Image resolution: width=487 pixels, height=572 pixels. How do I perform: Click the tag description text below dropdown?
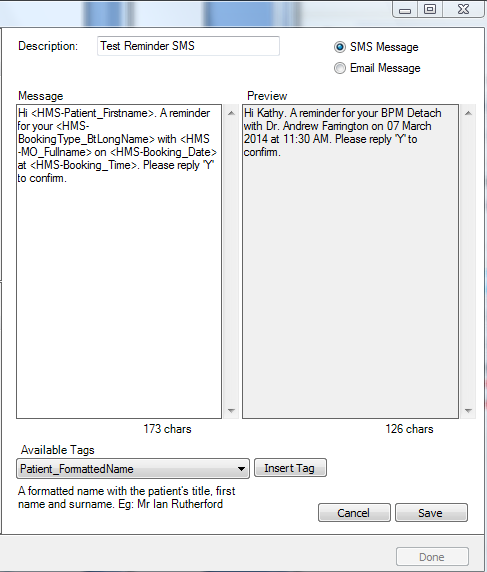127,498
